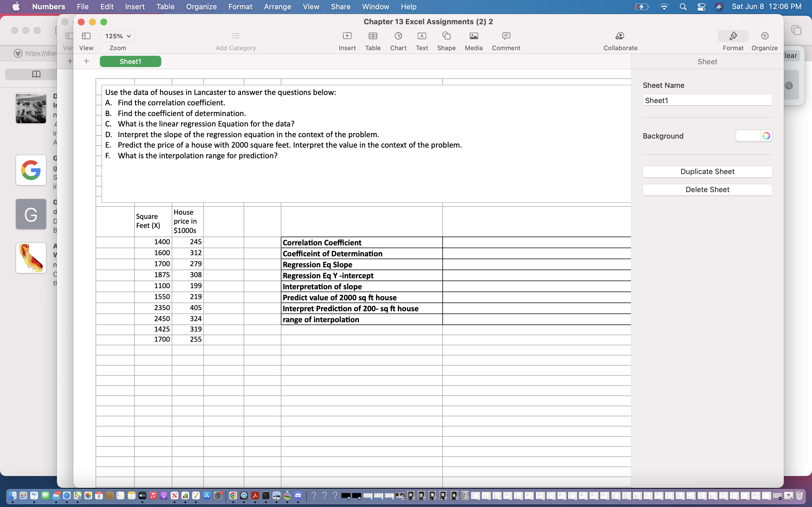Open the Arrange menu in the menu bar
Image resolution: width=812 pixels, height=507 pixels.
(277, 6)
